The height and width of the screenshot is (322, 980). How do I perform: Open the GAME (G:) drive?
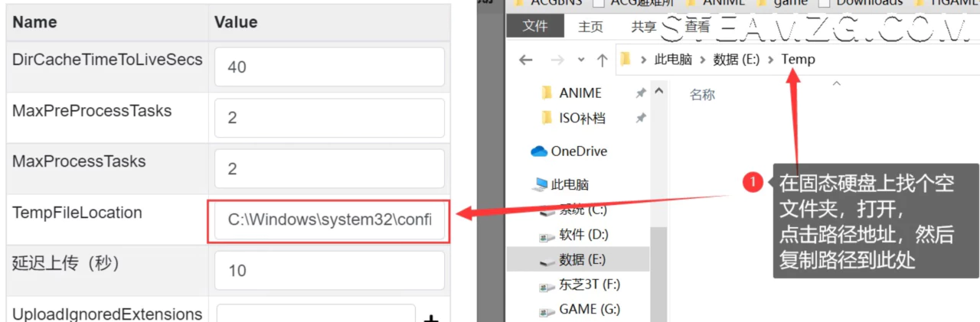[589, 309]
